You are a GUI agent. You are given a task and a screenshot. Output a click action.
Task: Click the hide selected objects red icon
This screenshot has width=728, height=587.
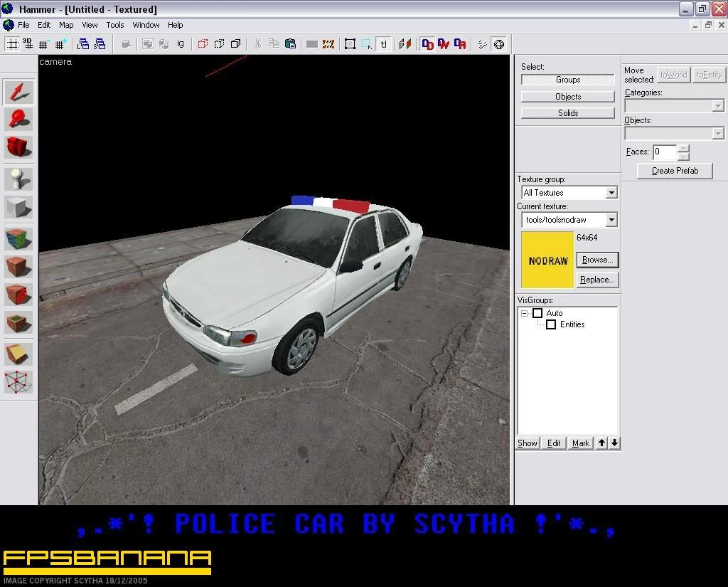(203, 44)
